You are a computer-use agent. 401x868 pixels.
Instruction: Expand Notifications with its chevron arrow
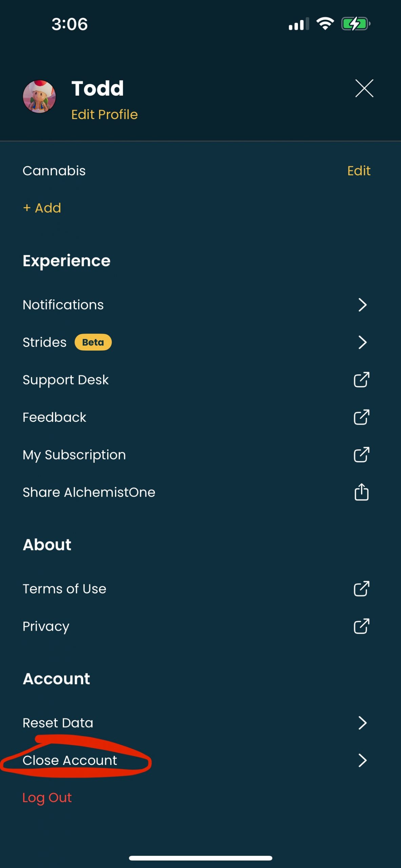tap(362, 305)
